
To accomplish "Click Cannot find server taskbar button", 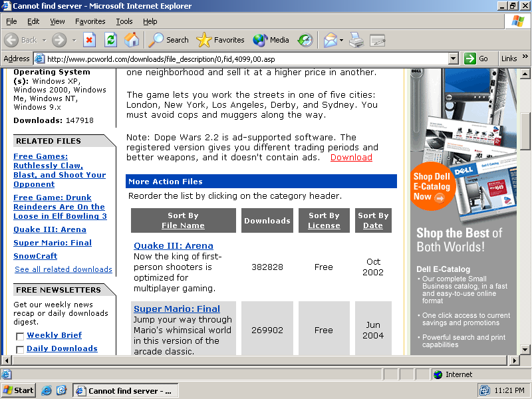I will click(x=126, y=391).
